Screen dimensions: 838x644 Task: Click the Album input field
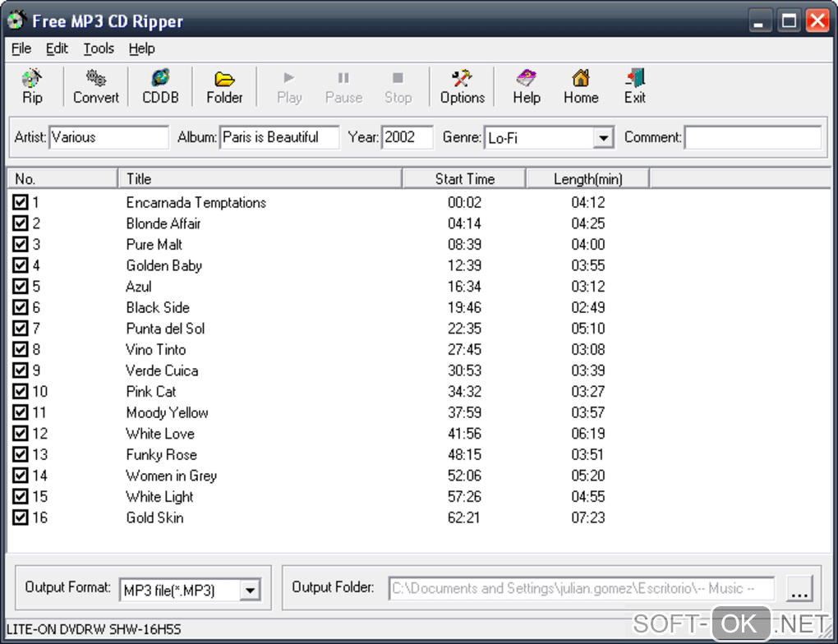pos(279,137)
